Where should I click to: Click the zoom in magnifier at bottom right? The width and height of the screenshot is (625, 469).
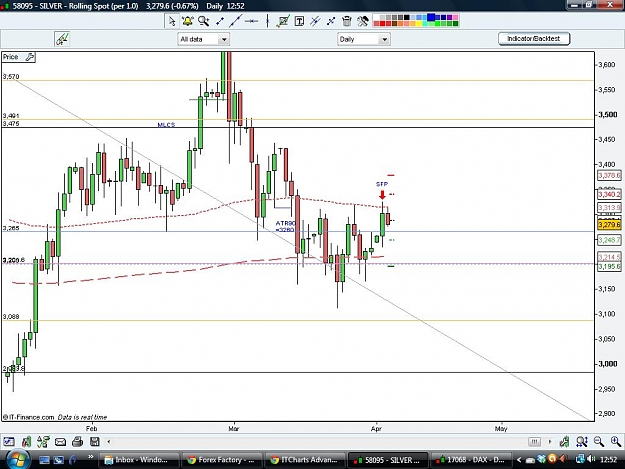coord(615,441)
